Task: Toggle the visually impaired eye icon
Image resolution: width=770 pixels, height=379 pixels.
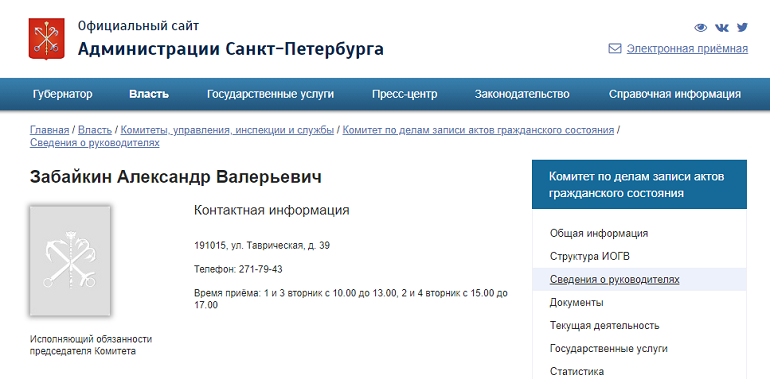Action: pyautogui.click(x=700, y=27)
